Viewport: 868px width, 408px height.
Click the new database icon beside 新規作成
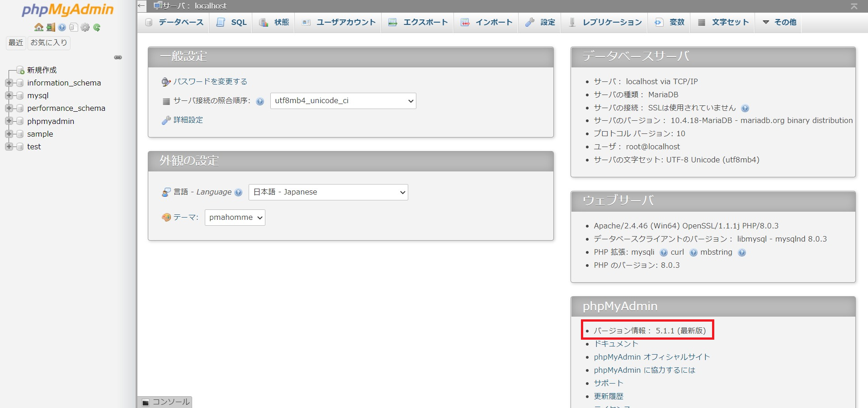tap(20, 70)
